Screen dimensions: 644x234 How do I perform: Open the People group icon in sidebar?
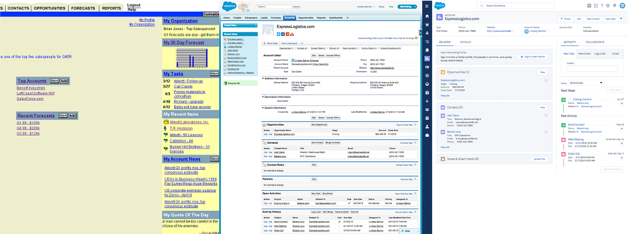point(427,109)
